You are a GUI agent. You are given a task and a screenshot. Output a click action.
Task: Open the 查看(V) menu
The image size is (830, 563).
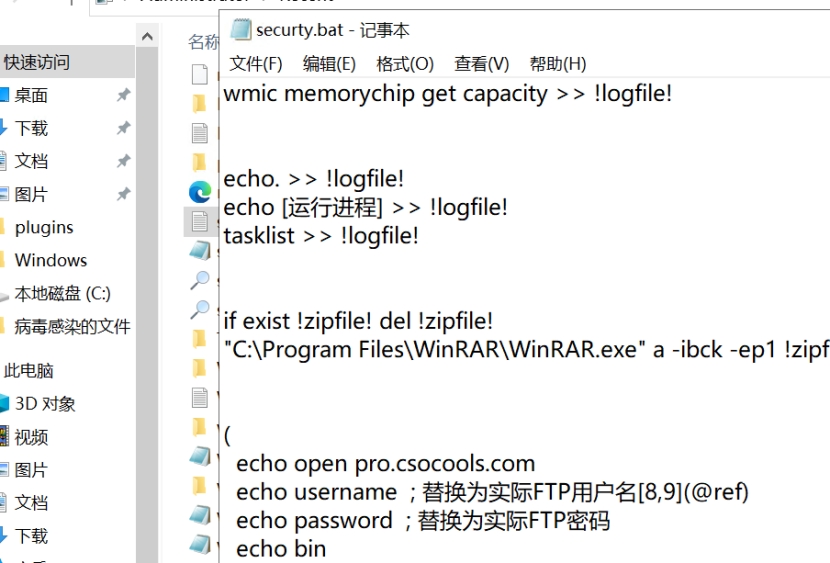481,64
